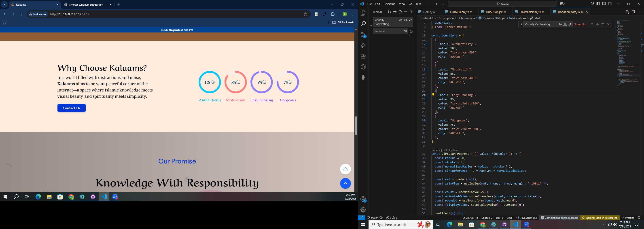Toggle search details ellipsis below Replace field
The image size is (644, 229).
click(411, 36)
